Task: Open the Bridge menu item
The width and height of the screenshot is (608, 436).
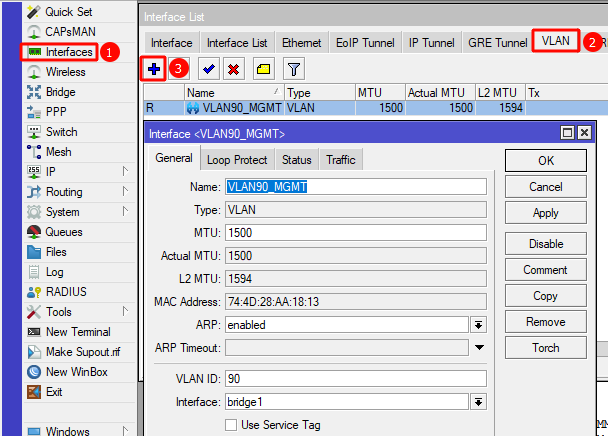Action: coord(60,92)
